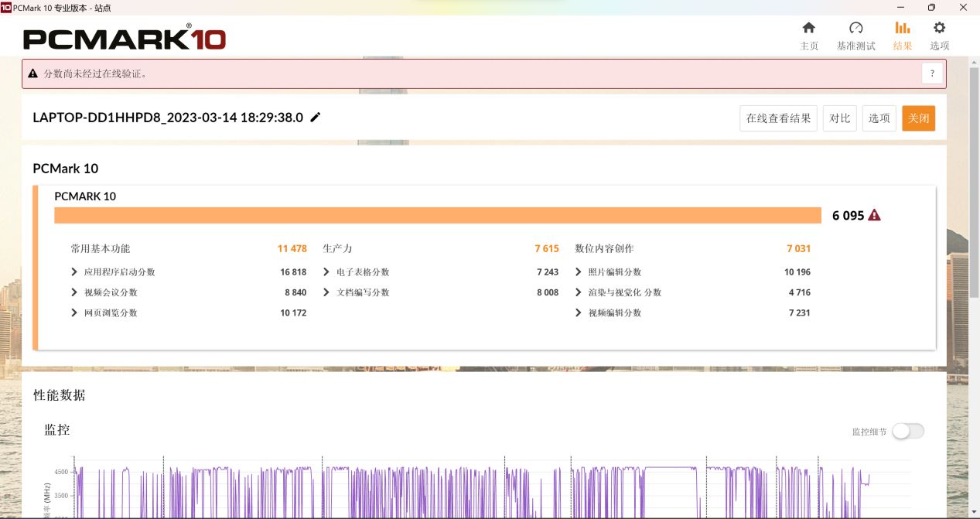Click the 在线查看结果 button
Viewport: 980px width, 519px height.
778,118
